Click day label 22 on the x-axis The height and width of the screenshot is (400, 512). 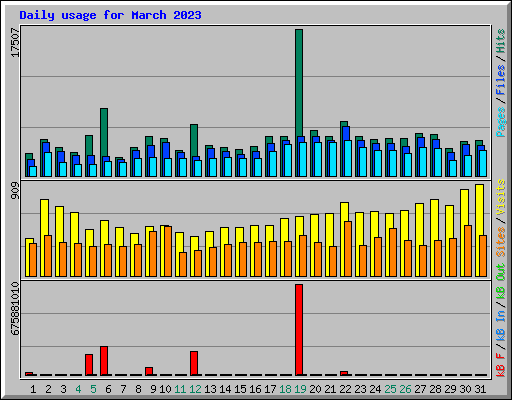pos(345,389)
